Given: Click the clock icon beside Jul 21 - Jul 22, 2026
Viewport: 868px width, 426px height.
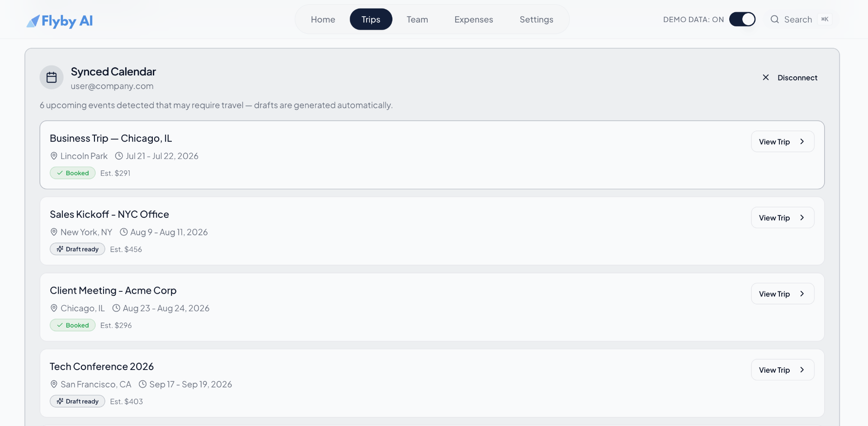Looking at the screenshot, I should (119, 156).
